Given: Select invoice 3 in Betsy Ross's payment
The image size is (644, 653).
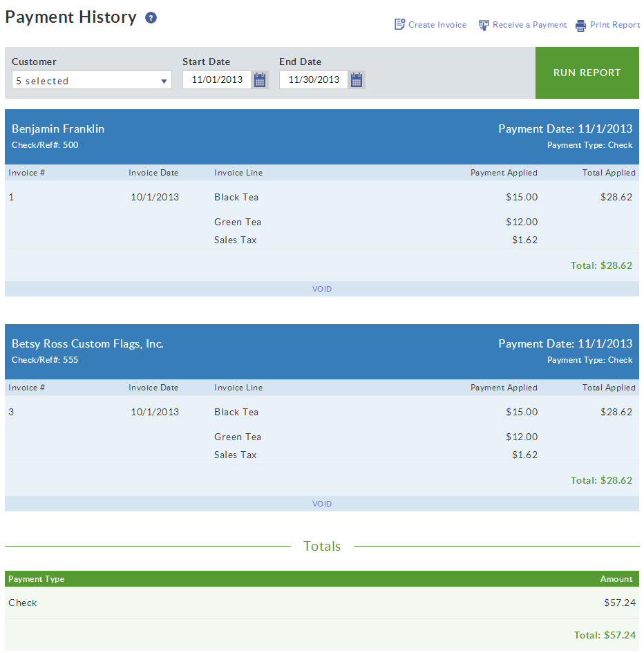Looking at the screenshot, I should pos(10,412).
